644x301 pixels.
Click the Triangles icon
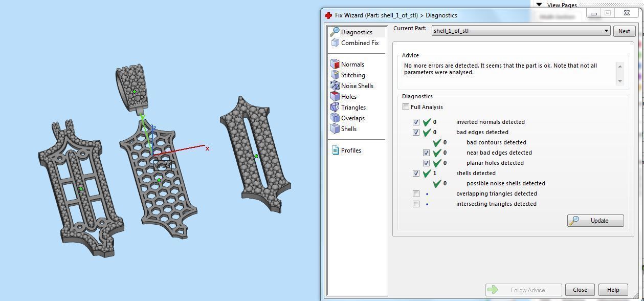coord(335,107)
